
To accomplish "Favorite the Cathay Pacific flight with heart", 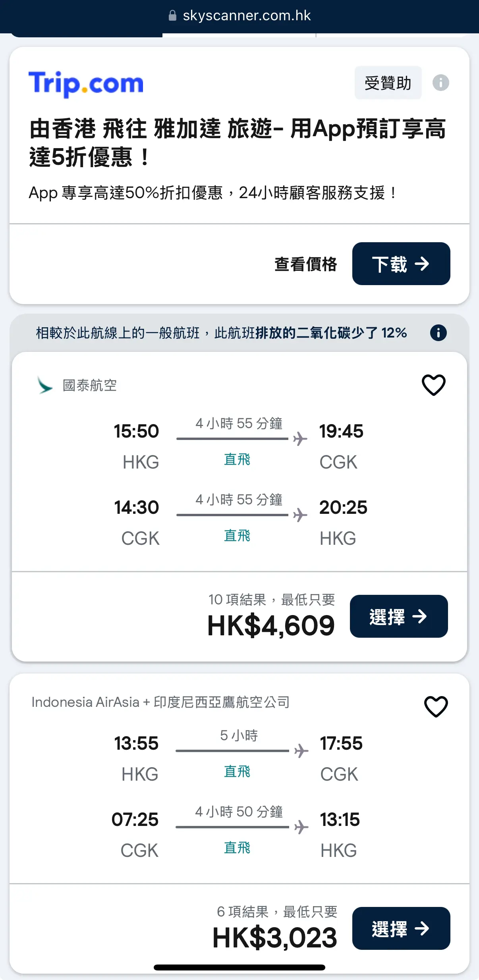I will tap(433, 385).
